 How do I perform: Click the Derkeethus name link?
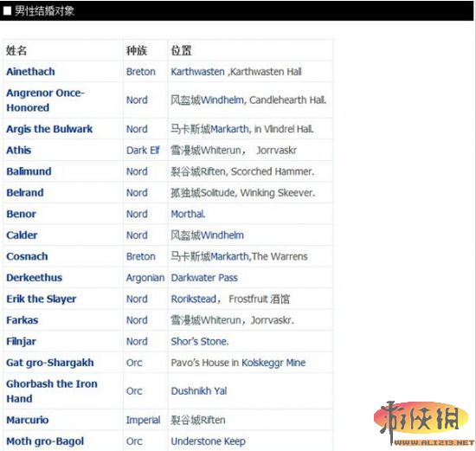tap(35, 278)
